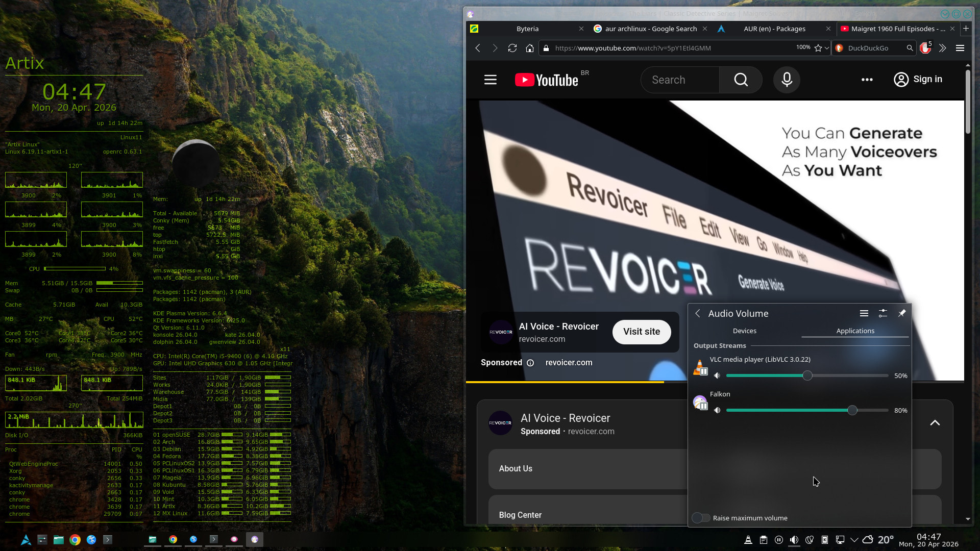Bookmark page with star icon

tap(818, 48)
